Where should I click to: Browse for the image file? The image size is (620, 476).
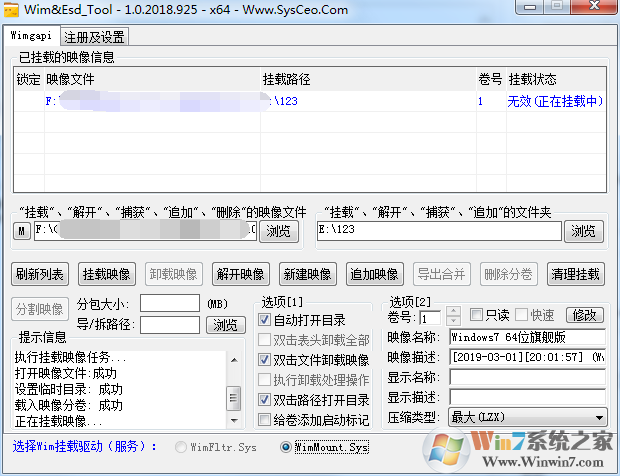(x=278, y=231)
